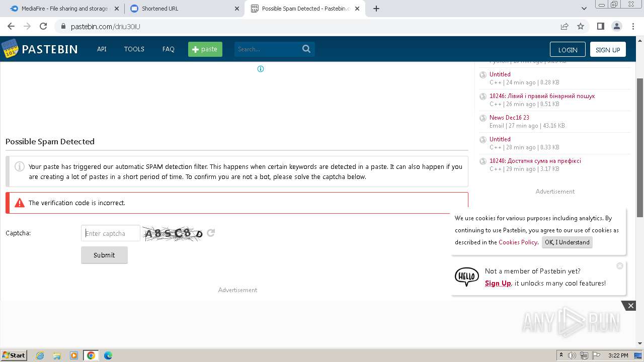
Task: Click the ad info icon
Action: click(x=261, y=69)
